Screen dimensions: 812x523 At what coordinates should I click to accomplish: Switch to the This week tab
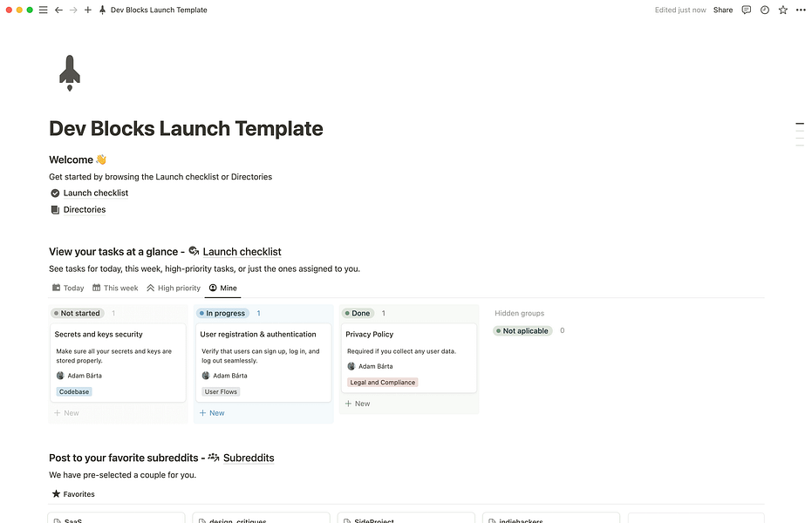click(x=115, y=289)
